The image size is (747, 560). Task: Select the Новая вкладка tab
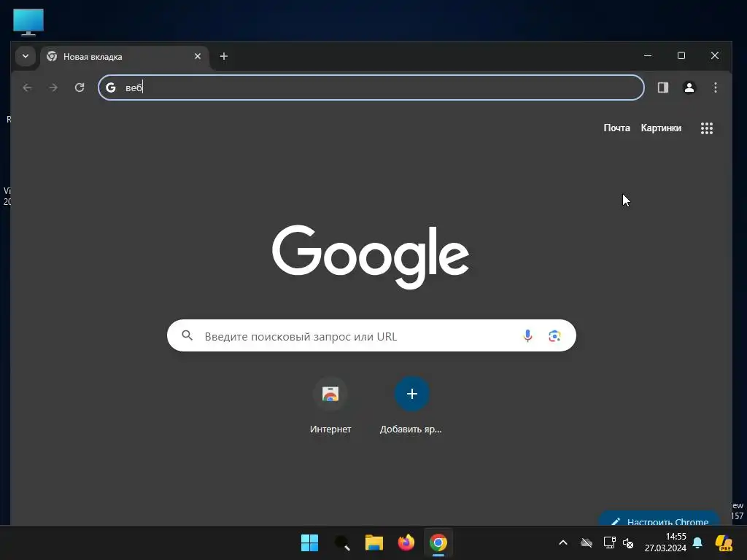(x=125, y=57)
